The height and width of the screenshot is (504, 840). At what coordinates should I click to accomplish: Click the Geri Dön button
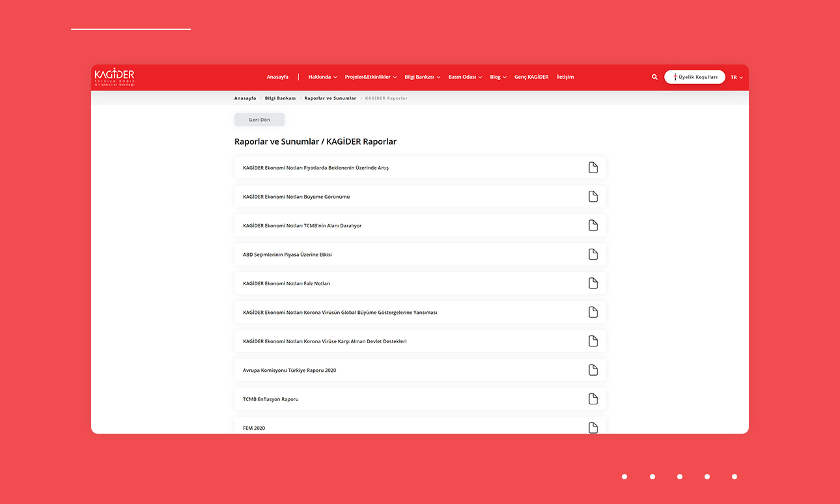pos(259,120)
